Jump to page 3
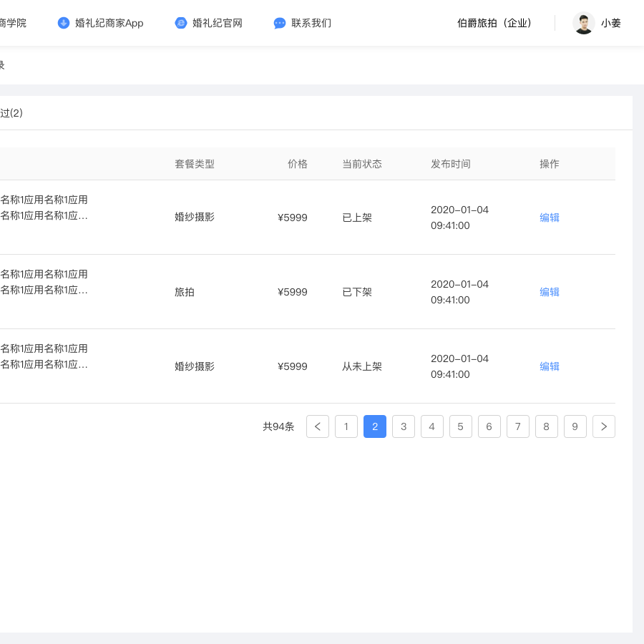Viewport: 644px width, 644px height. pyautogui.click(x=404, y=426)
